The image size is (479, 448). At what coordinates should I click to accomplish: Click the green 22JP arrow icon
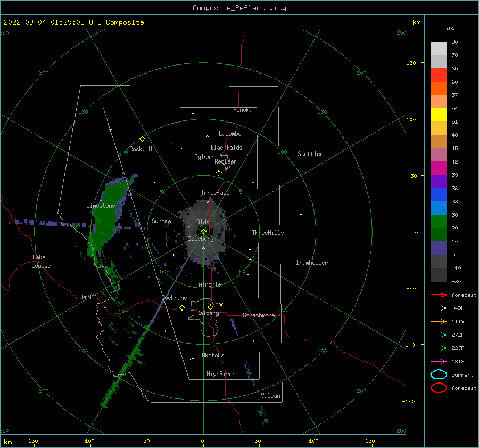(x=439, y=348)
